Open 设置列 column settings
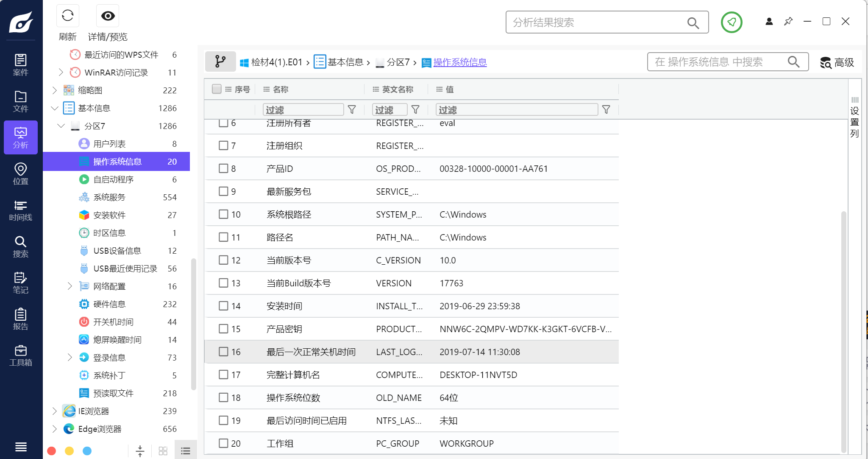 (854, 118)
